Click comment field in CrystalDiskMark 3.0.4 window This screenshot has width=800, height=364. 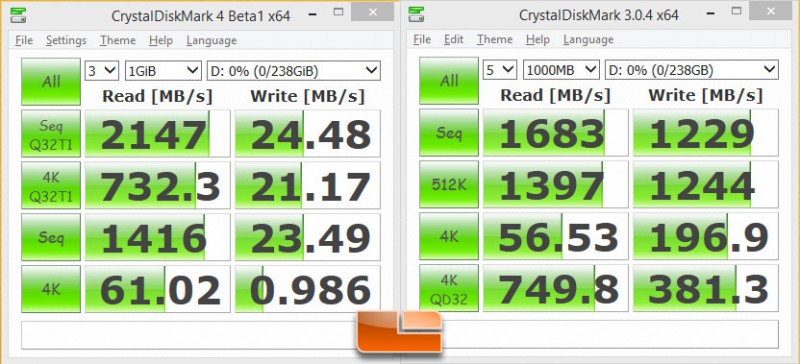(610, 334)
